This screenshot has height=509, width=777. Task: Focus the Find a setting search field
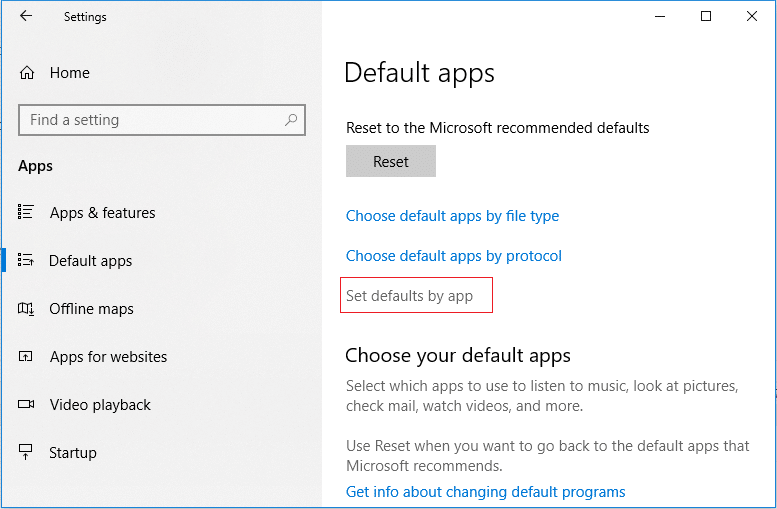pyautogui.click(x=150, y=120)
